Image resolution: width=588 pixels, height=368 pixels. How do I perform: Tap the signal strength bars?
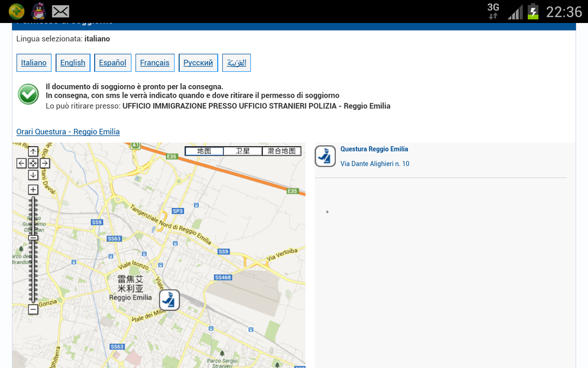[515, 12]
